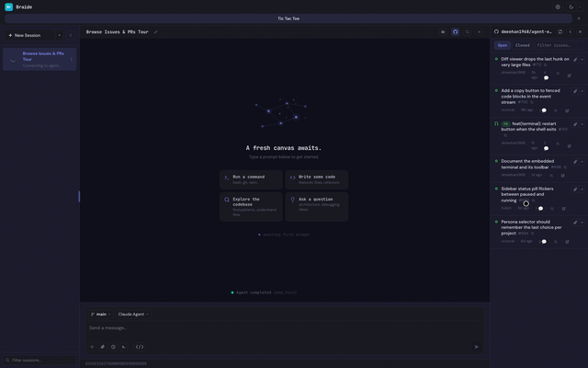Attach Sidebar status pill issue paperclip

pos(575,189)
